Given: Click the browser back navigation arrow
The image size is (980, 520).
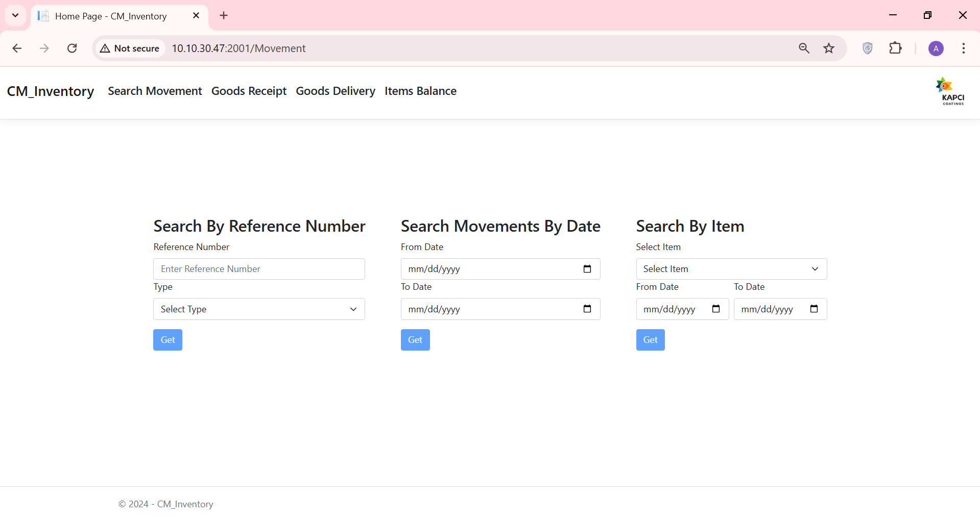Looking at the screenshot, I should (x=17, y=48).
